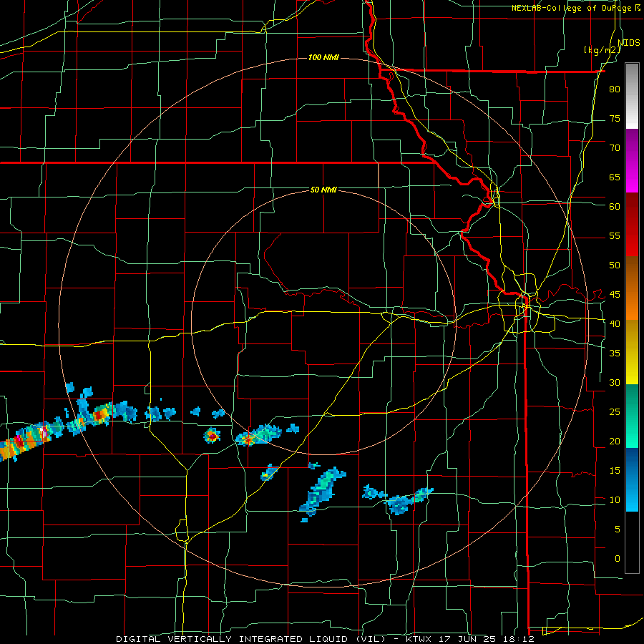Screen dimensions: 644x644
Task: Click the 55 value on the scale
Action: 615,235
